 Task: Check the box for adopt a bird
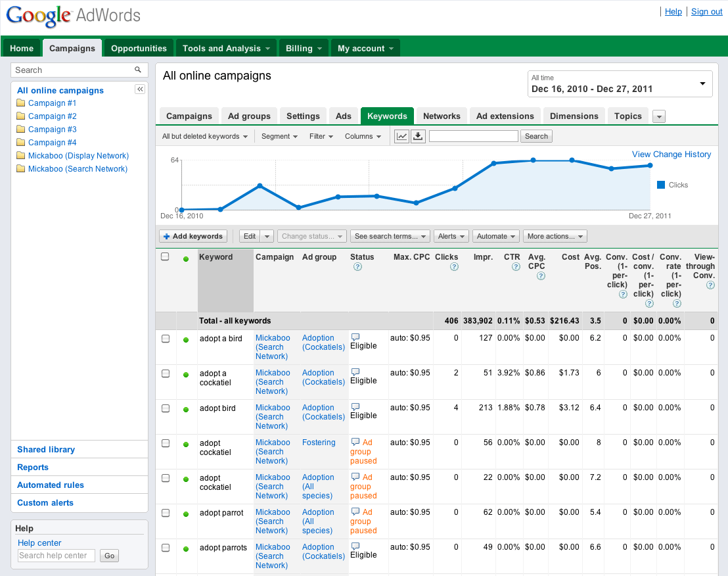pos(166,339)
